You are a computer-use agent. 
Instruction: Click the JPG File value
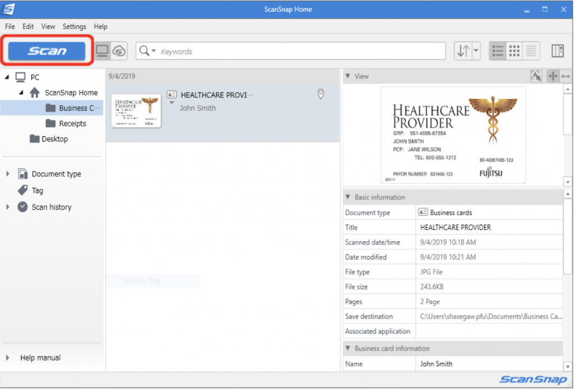pyautogui.click(x=431, y=272)
